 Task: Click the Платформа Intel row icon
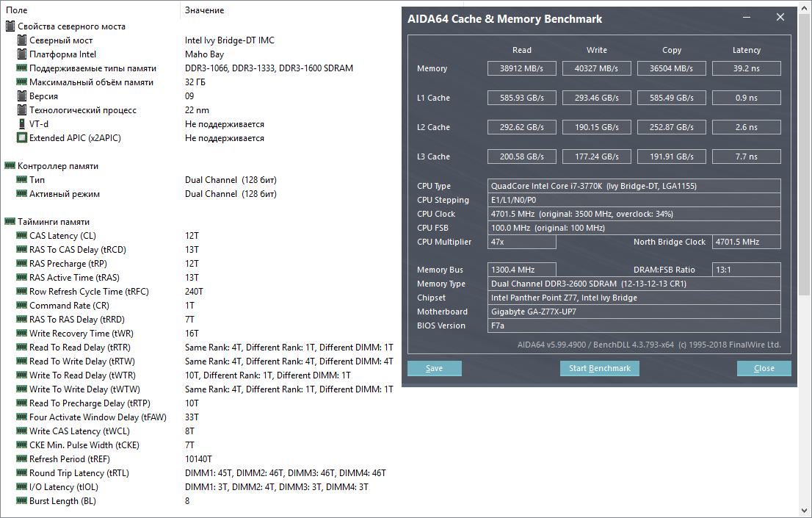pyautogui.click(x=22, y=54)
